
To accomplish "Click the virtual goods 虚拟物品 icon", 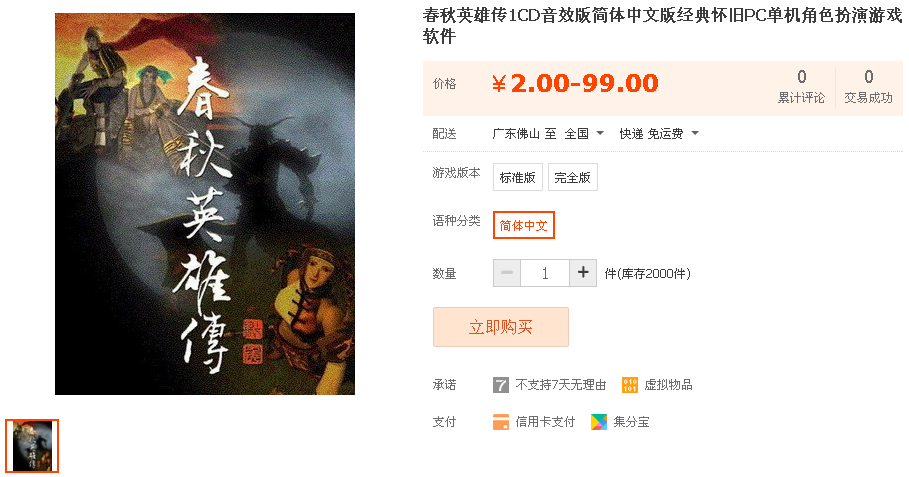I will tap(630, 385).
